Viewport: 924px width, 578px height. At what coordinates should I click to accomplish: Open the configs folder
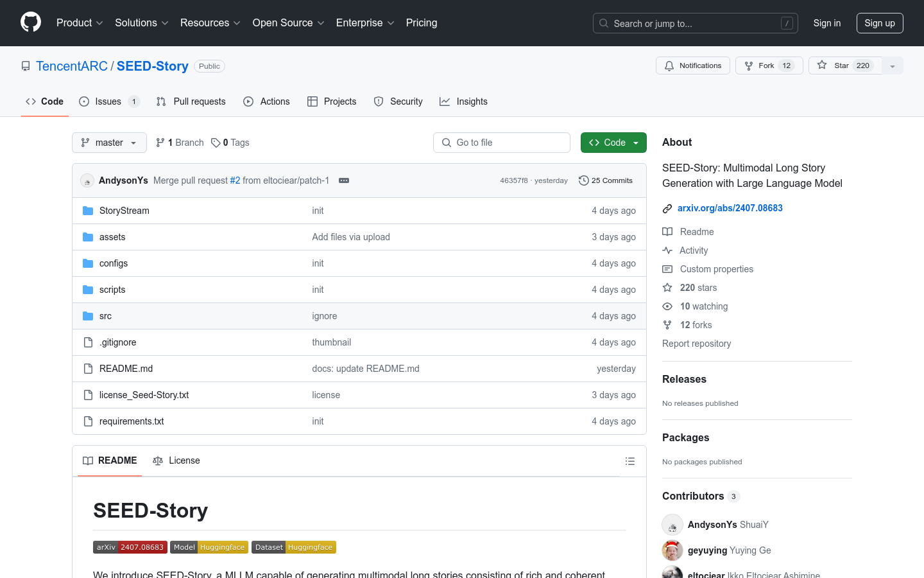pyautogui.click(x=114, y=263)
